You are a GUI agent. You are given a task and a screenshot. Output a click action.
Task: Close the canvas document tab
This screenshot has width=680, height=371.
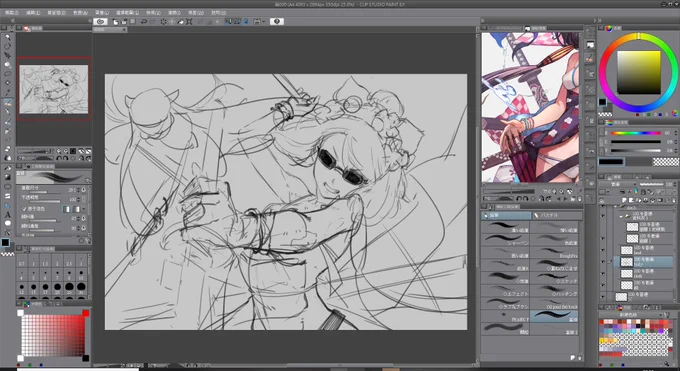pos(124,30)
